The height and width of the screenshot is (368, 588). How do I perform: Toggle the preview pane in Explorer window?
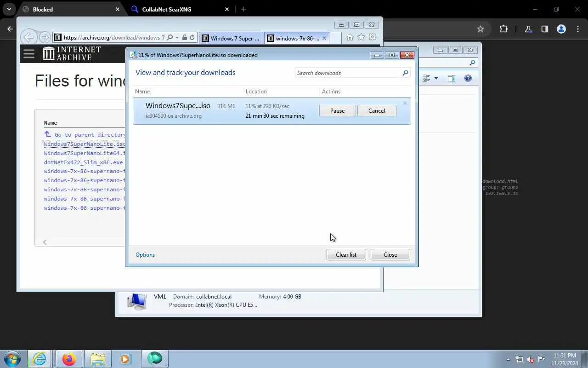click(452, 78)
